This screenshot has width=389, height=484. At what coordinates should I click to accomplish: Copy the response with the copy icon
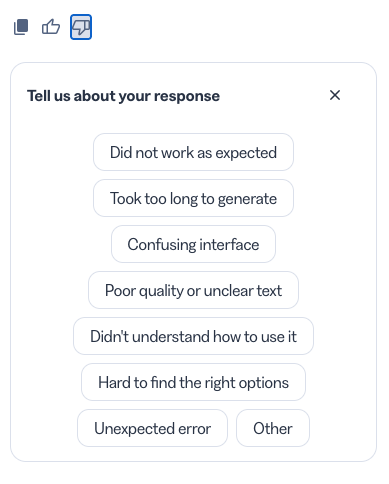[21, 27]
